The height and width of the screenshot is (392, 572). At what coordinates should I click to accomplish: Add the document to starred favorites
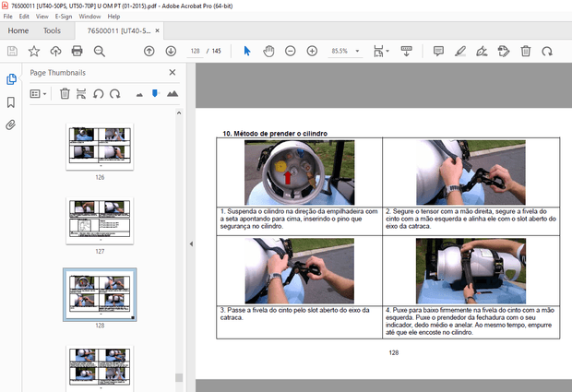click(34, 51)
